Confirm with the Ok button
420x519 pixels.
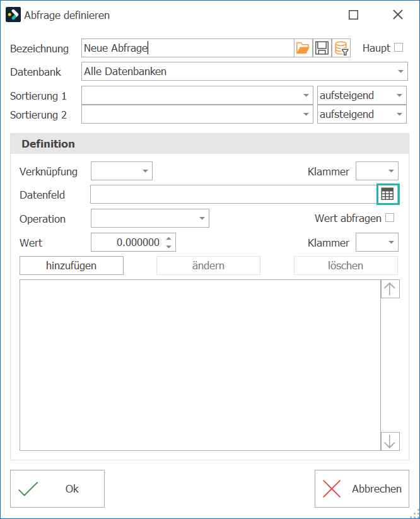coord(57,489)
